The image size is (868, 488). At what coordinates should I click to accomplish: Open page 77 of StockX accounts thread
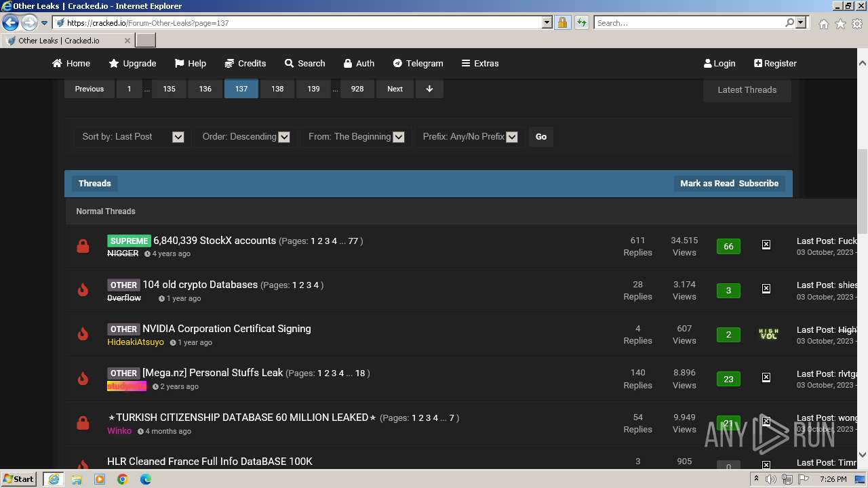point(353,241)
